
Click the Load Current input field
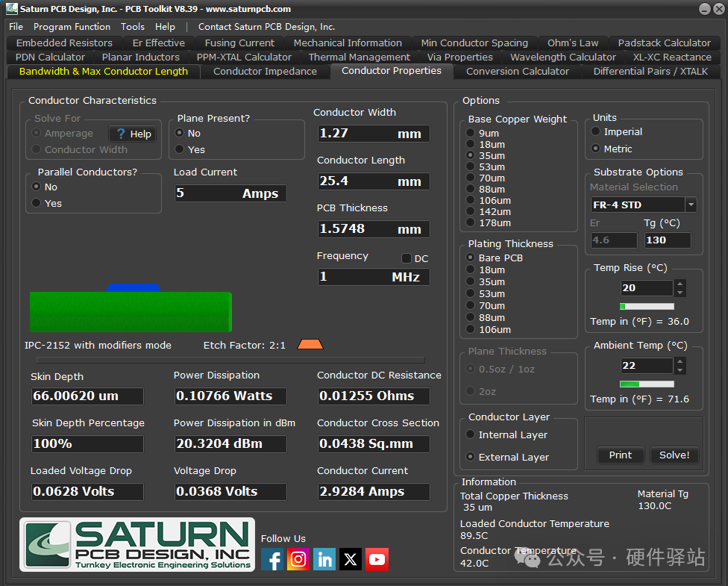click(230, 193)
